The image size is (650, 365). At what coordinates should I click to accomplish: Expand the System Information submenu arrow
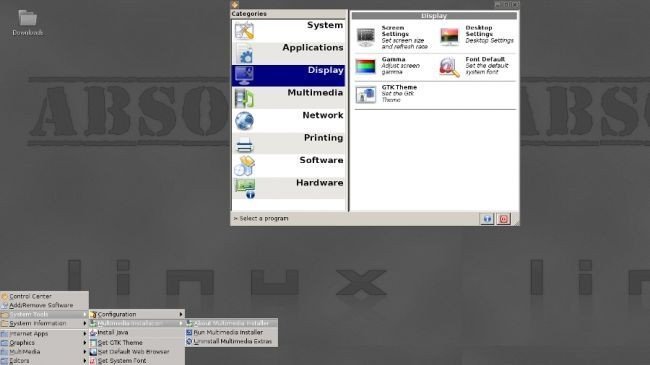point(85,324)
